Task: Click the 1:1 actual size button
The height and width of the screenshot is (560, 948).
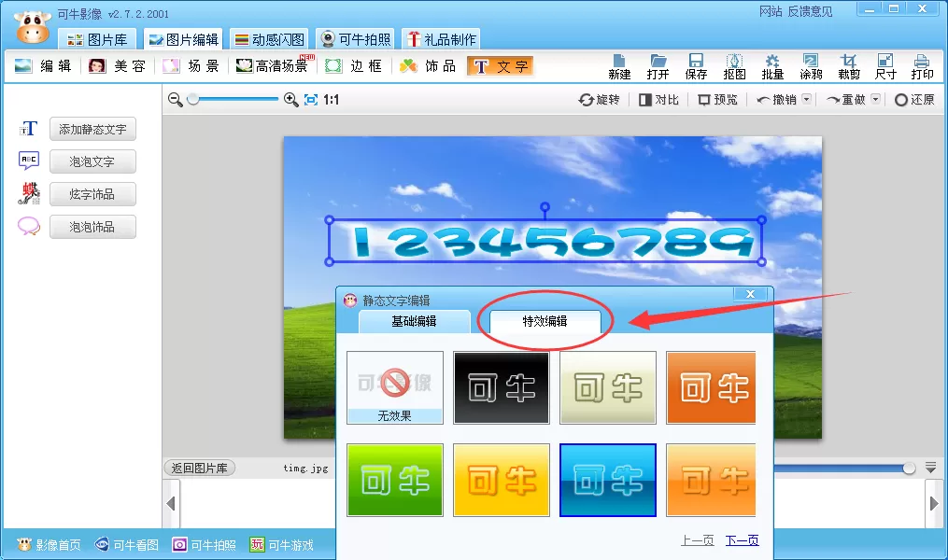Action: [331, 100]
